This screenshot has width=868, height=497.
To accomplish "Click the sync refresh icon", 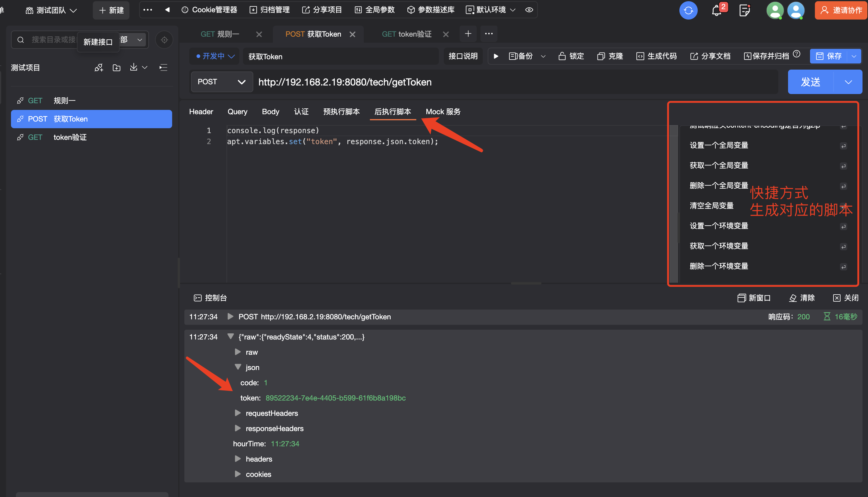I will (688, 10).
